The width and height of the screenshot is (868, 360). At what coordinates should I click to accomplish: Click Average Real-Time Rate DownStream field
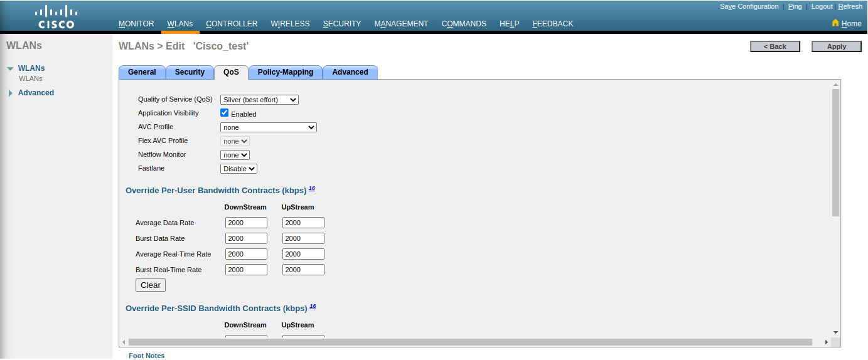point(246,254)
